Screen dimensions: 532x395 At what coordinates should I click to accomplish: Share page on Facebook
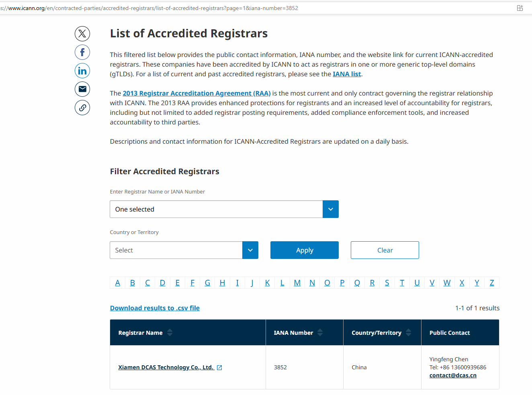[x=82, y=52]
